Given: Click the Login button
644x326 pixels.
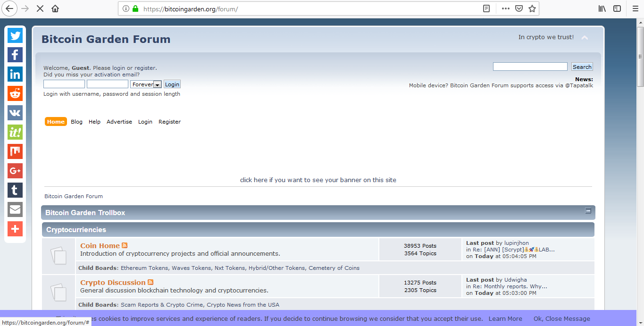Looking at the screenshot, I should (172, 84).
